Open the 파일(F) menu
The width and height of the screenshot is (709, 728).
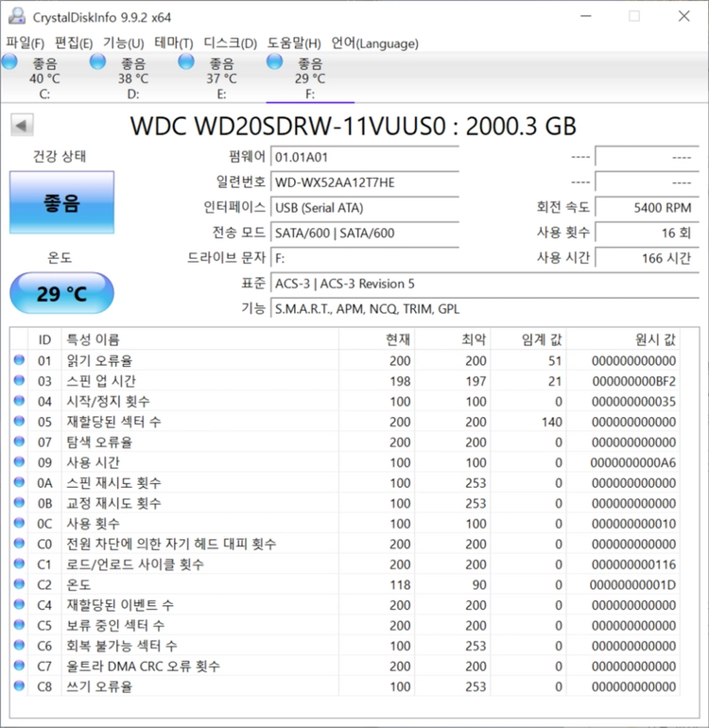pyautogui.click(x=26, y=43)
